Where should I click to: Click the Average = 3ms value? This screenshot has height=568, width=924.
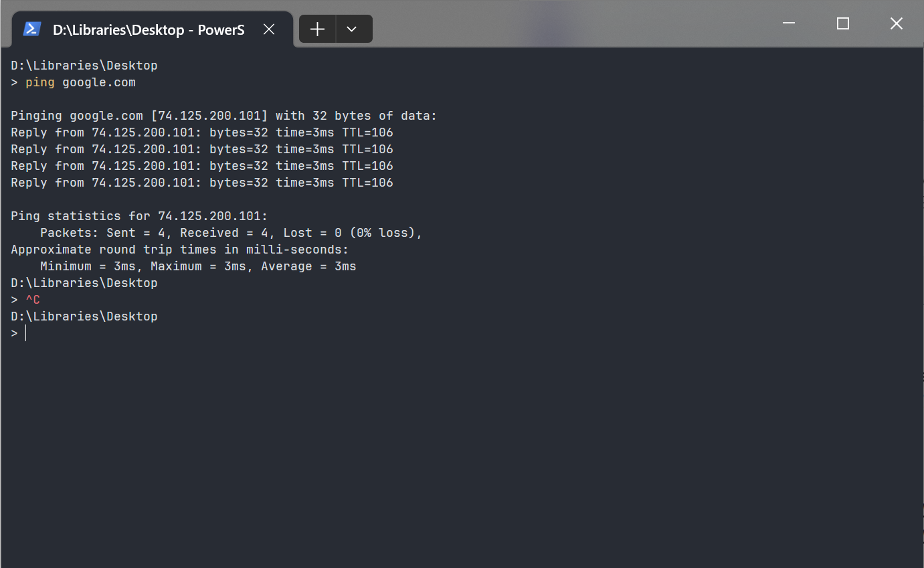click(x=308, y=267)
